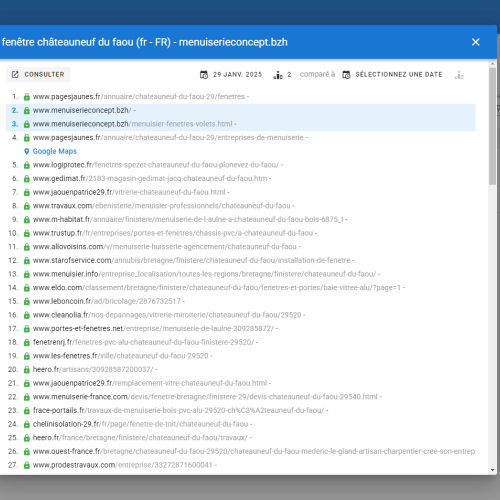Click the green lock icon on result 1
This screenshot has height=500, width=500.
point(27,97)
